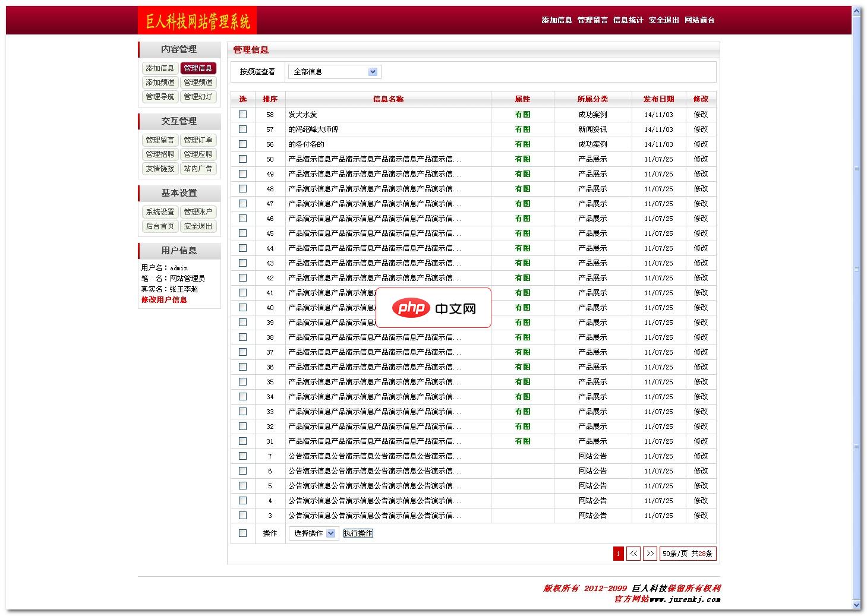
Task: Open 添加频道 in the sidebar
Action: [160, 83]
